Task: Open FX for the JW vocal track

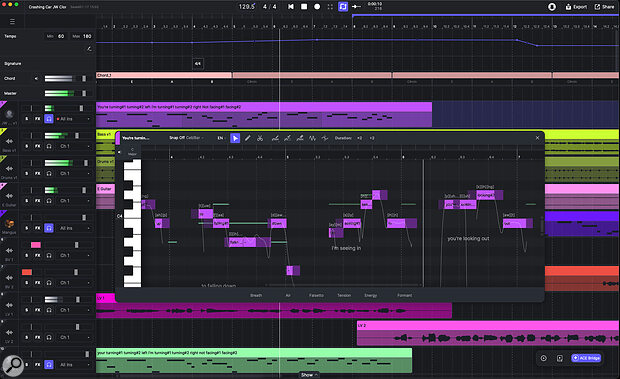Action: click(38, 119)
